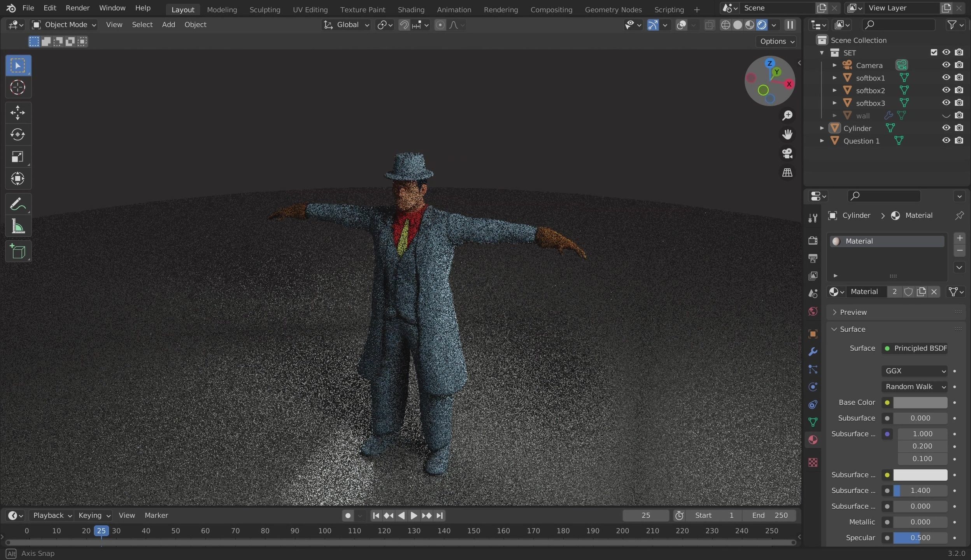Add a new material slot with plus button

tap(960, 238)
